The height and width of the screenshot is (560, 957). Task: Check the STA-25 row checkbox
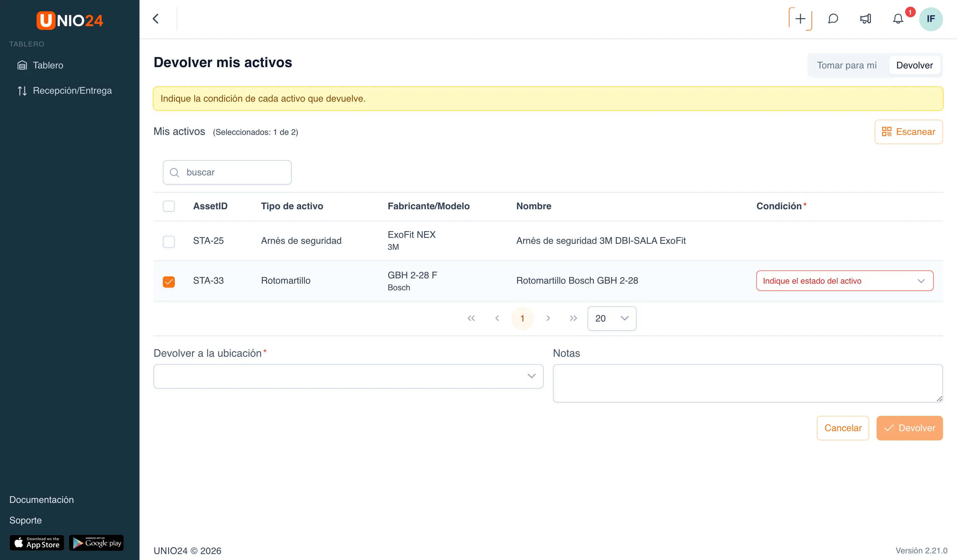click(x=168, y=241)
